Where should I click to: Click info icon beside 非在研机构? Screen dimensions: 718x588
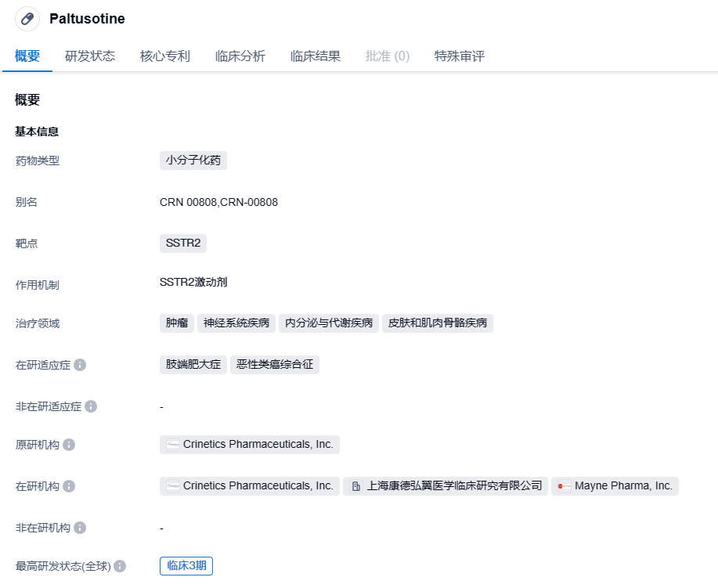[x=80, y=528]
